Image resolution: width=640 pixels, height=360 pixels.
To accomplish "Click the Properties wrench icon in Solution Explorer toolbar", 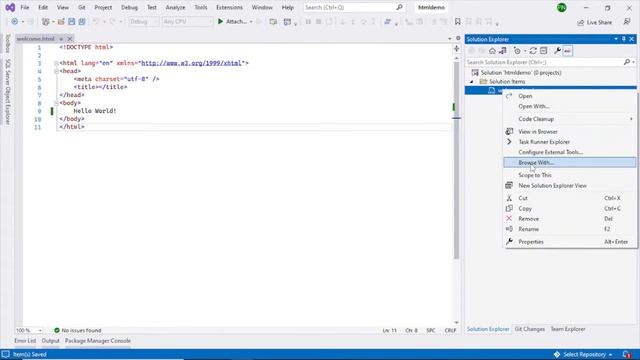I will point(557,51).
